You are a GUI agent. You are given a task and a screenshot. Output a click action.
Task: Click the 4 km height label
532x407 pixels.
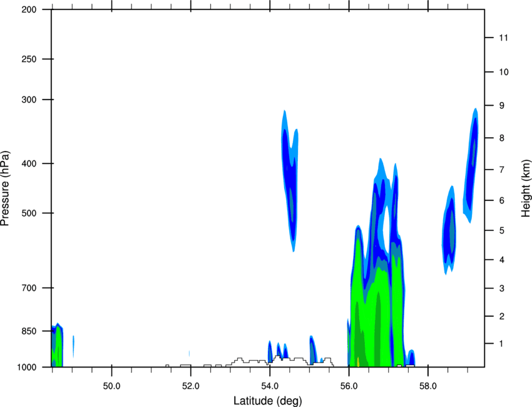[x=502, y=260]
